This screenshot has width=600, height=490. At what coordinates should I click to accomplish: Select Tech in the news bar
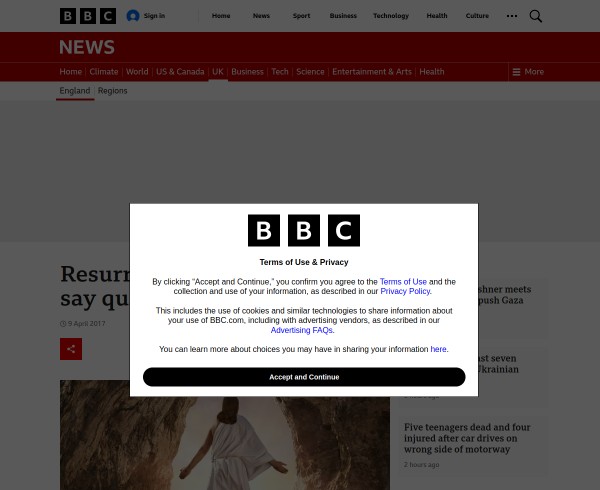280,72
